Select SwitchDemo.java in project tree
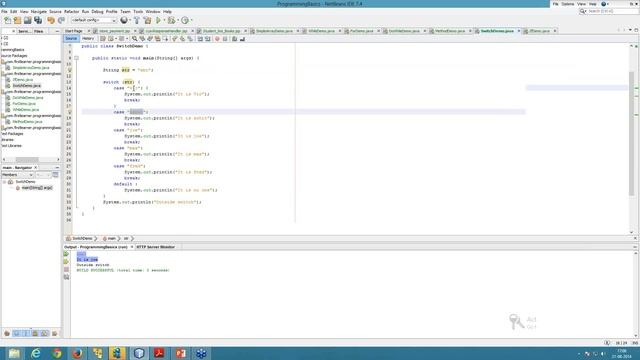 [x=27, y=86]
